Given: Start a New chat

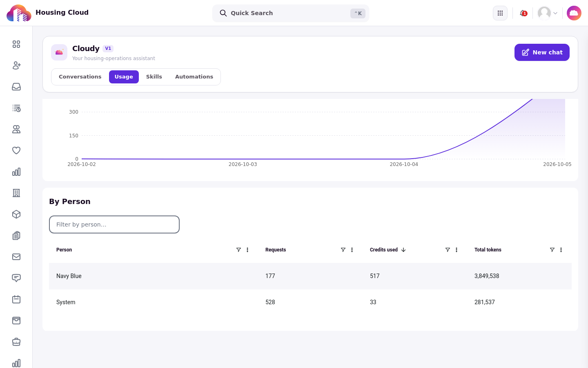Looking at the screenshot, I should pyautogui.click(x=542, y=52).
